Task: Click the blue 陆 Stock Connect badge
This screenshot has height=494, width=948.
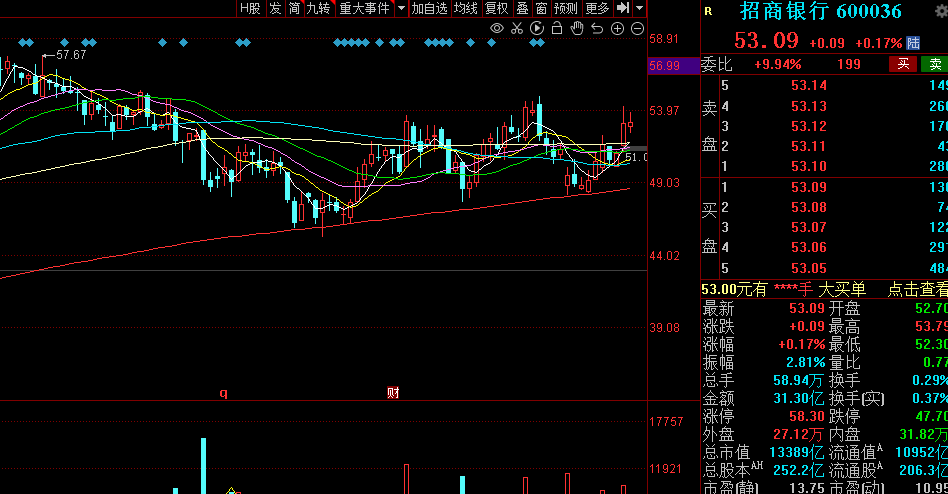Action: (x=913, y=43)
